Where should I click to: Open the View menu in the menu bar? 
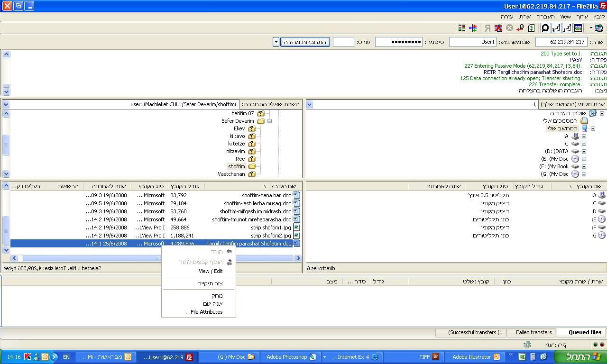[565, 17]
